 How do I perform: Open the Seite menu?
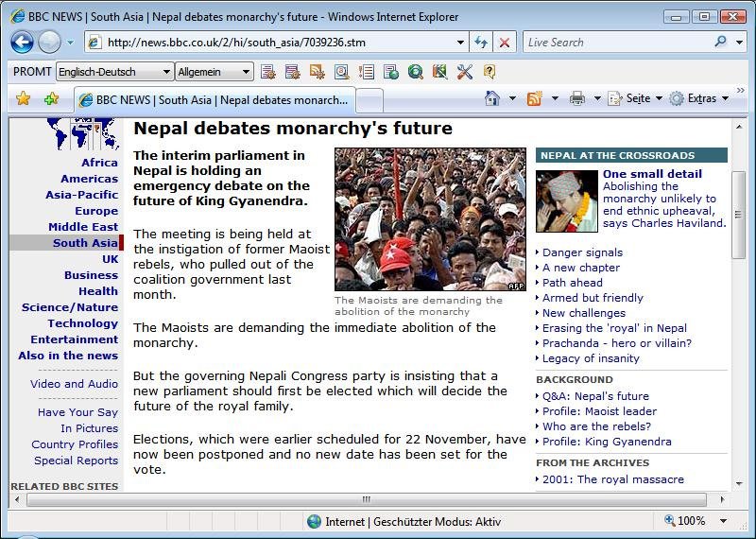[635, 98]
